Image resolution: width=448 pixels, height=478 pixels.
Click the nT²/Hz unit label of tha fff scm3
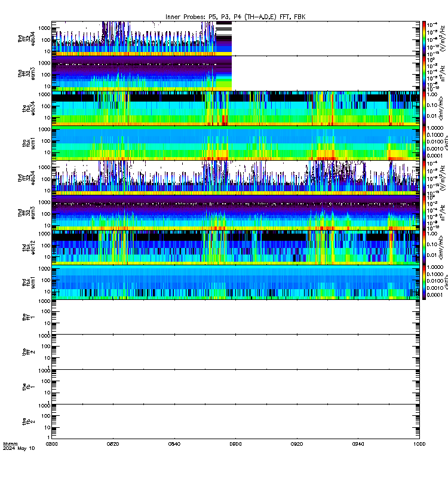click(x=443, y=73)
